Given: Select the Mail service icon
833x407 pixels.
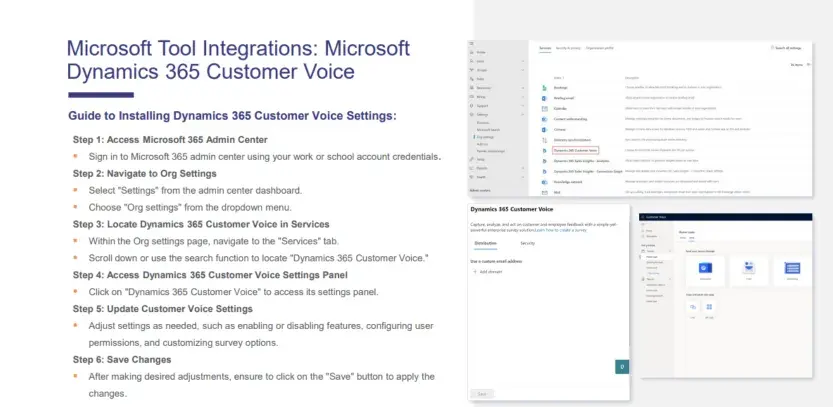Looking at the screenshot, I should 545,192.
